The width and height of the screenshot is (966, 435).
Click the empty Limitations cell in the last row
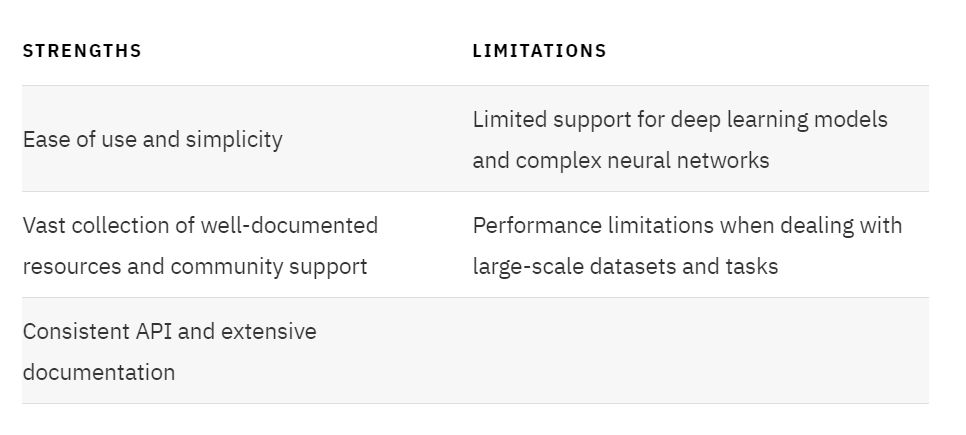click(700, 351)
